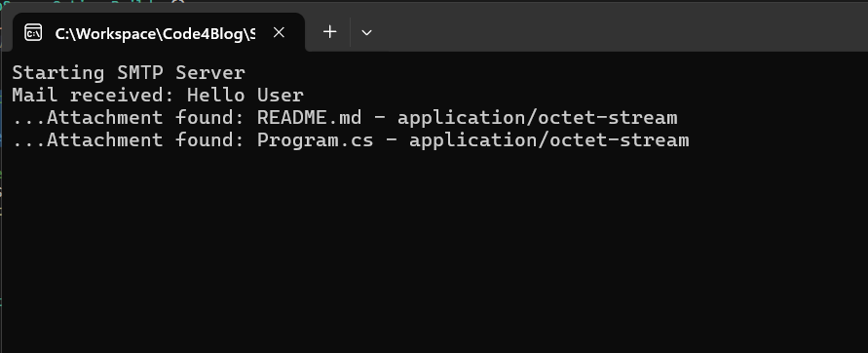The height and width of the screenshot is (353, 868).
Task: Close the C:\Workspace\Code4Blog tab
Action: click(x=279, y=33)
